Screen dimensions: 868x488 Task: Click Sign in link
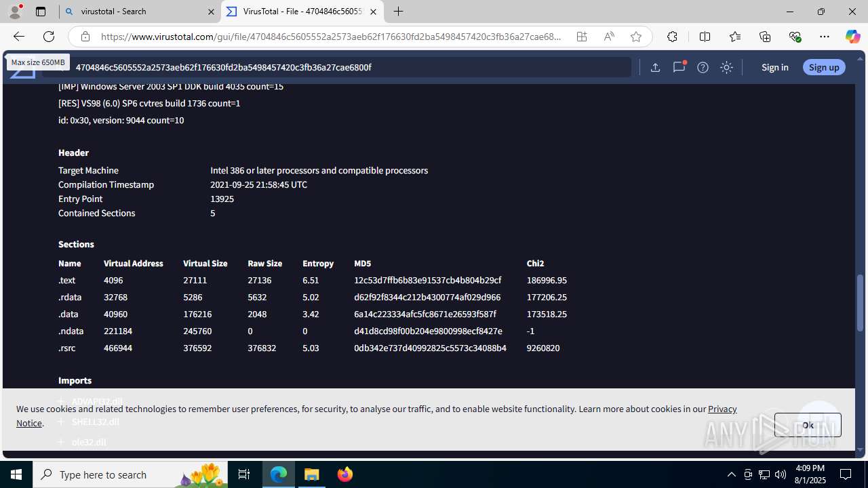(x=774, y=67)
